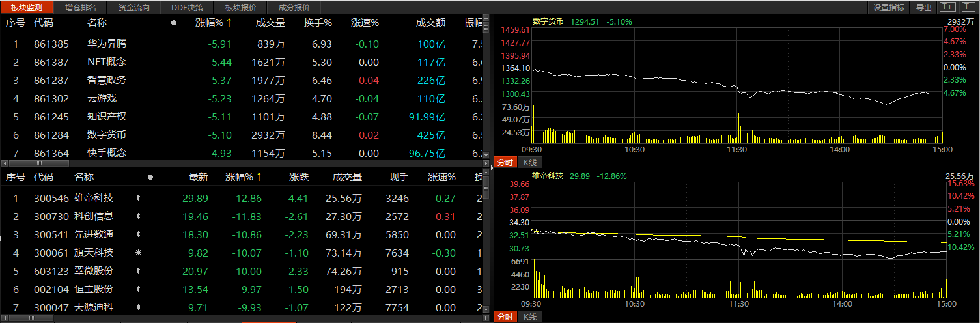Viewport: 980px width, 323px height.
Task: Click dot column header in sector table
Action: (174, 23)
